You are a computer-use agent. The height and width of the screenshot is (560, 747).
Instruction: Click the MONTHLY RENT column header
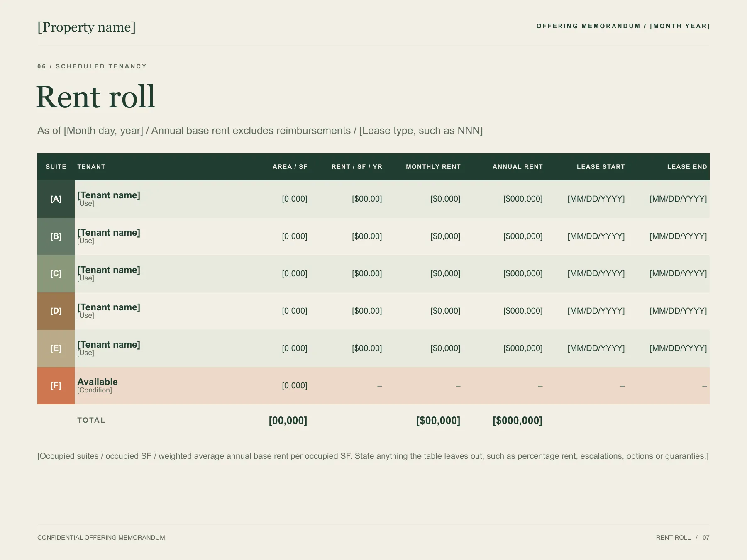433,167
